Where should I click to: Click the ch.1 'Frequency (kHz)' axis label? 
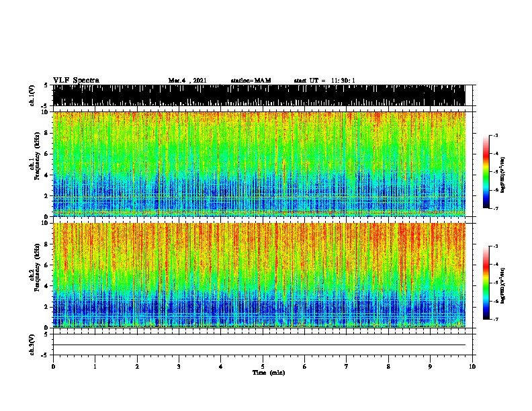[37, 156]
